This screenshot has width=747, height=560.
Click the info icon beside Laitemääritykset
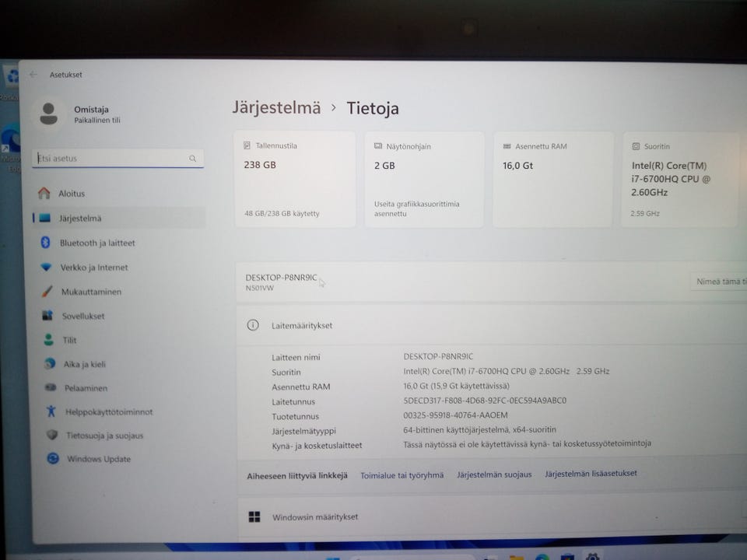tap(253, 325)
